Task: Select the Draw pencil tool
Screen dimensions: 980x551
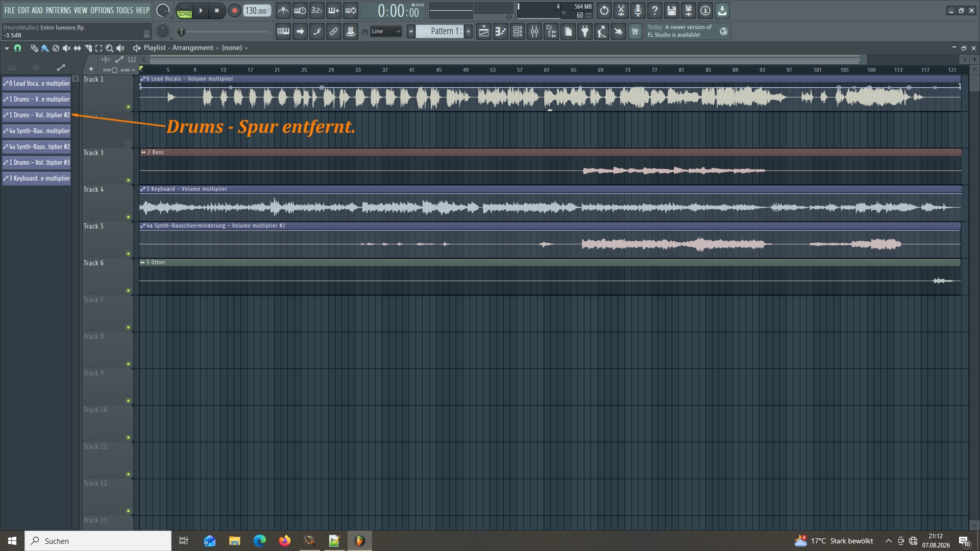Action: coord(34,48)
